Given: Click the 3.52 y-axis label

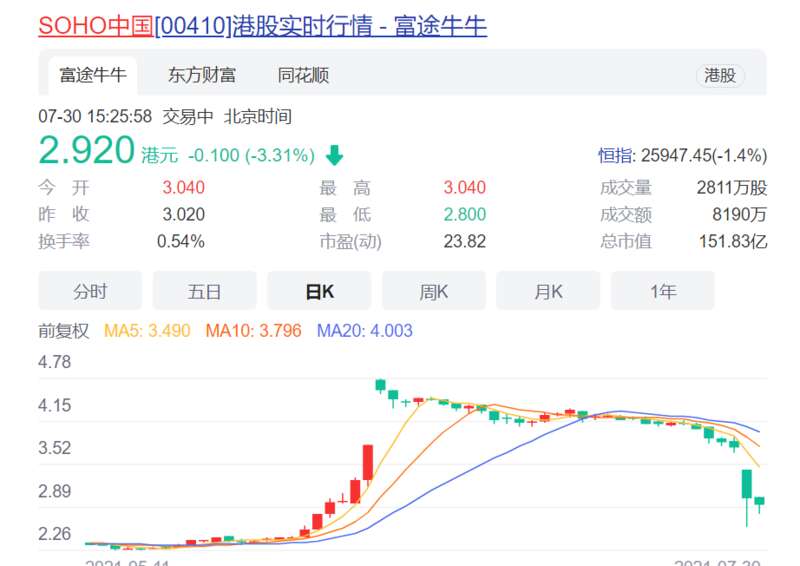Looking at the screenshot, I should coord(54,448).
